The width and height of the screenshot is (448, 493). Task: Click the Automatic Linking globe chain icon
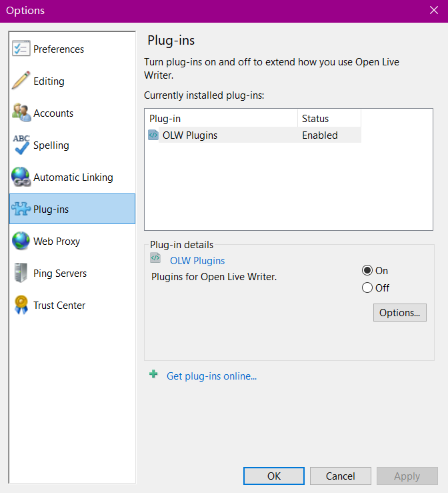click(21, 177)
